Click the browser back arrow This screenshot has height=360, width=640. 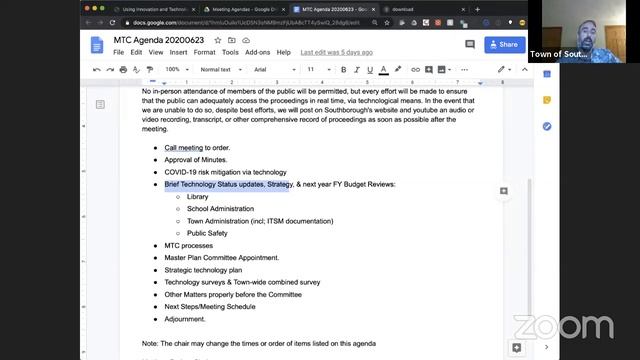point(88,23)
